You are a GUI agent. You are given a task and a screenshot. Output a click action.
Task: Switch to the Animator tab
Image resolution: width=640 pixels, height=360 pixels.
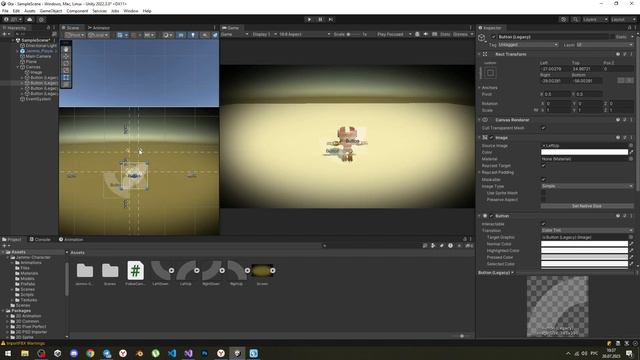98,28
